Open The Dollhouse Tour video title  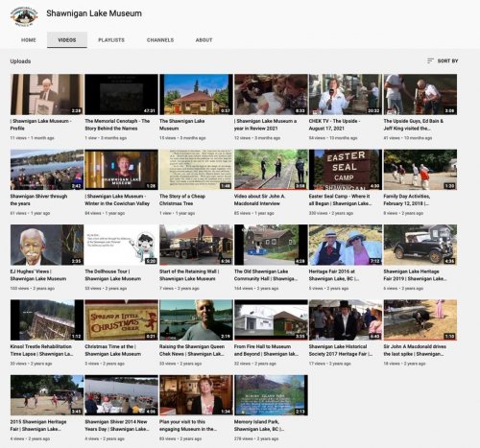[112, 275]
